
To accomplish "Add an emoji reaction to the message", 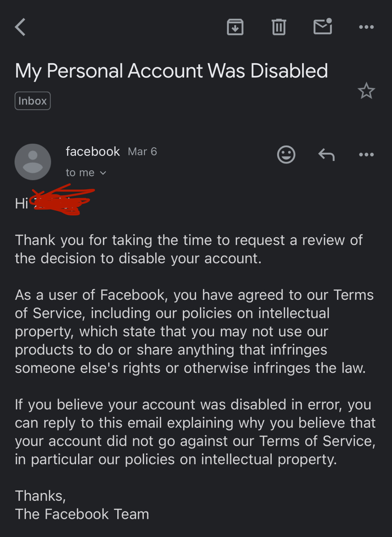I will (286, 154).
